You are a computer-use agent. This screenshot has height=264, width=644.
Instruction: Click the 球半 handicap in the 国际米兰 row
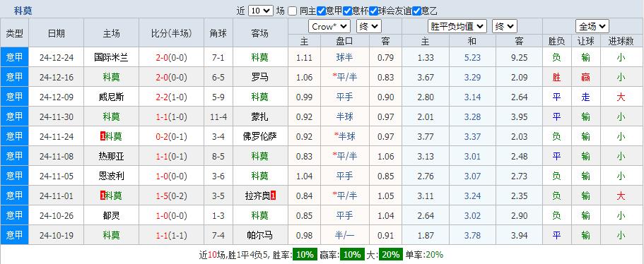pos(344,57)
